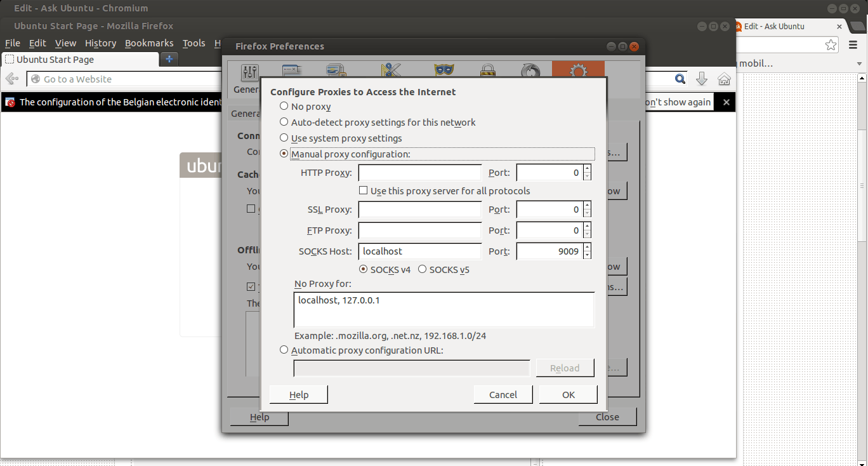Decrease the SOCKS Host port value

587,255
